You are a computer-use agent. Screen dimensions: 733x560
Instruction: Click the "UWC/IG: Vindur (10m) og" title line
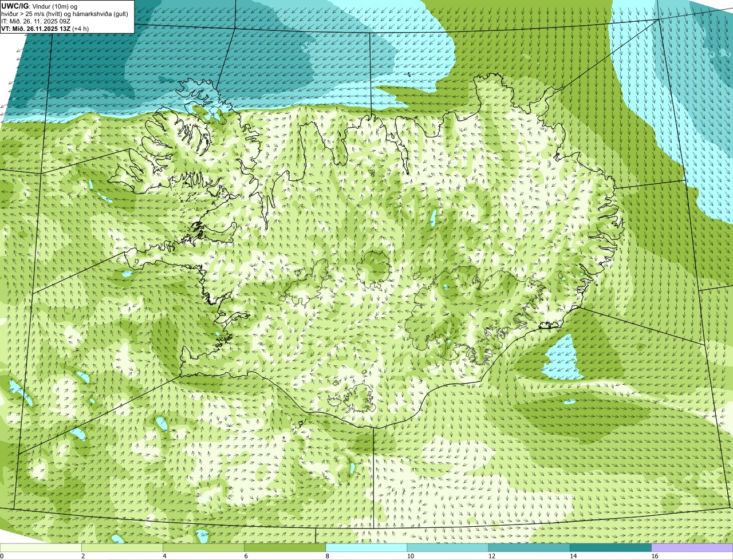tap(39, 6)
